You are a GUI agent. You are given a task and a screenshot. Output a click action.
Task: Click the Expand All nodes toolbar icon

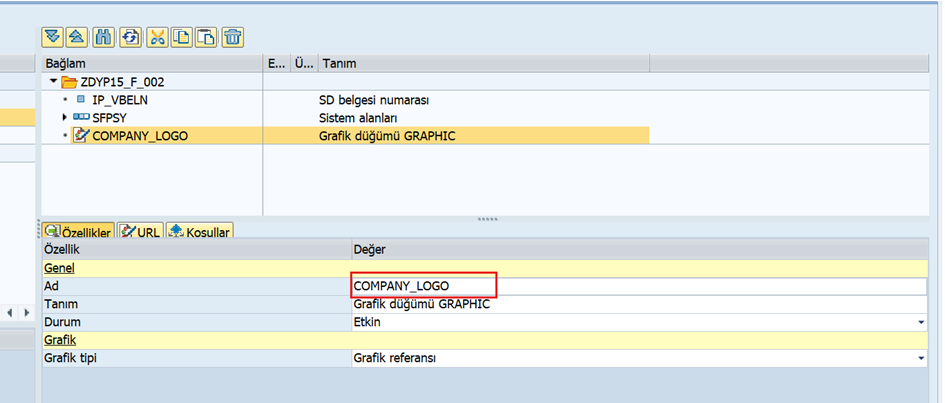(51, 38)
